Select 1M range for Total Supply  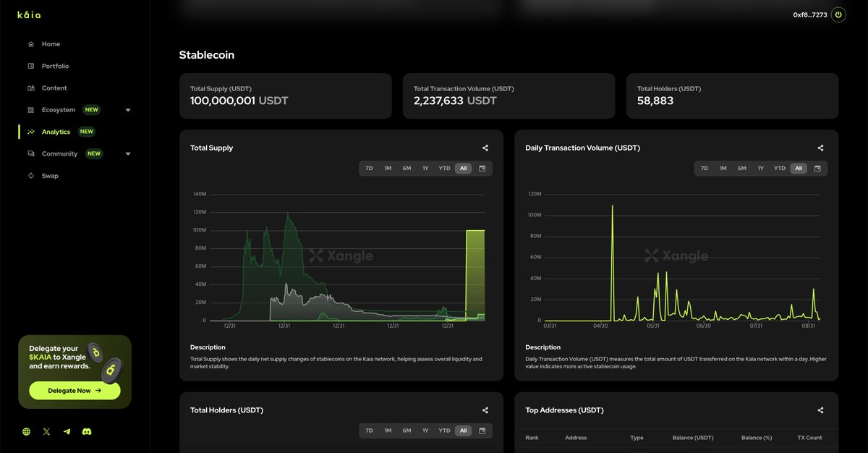pyautogui.click(x=388, y=168)
